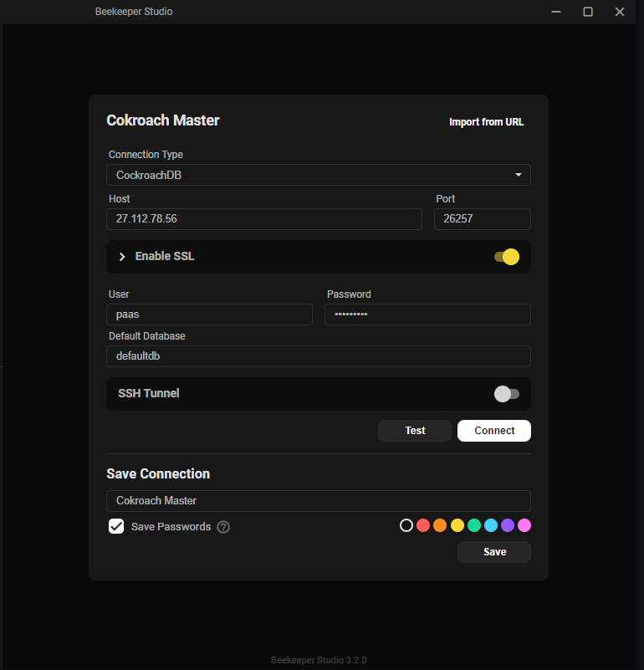Viewport: 644px width, 670px height.
Task: Click the Cokroach Master heading
Action: 163,120
